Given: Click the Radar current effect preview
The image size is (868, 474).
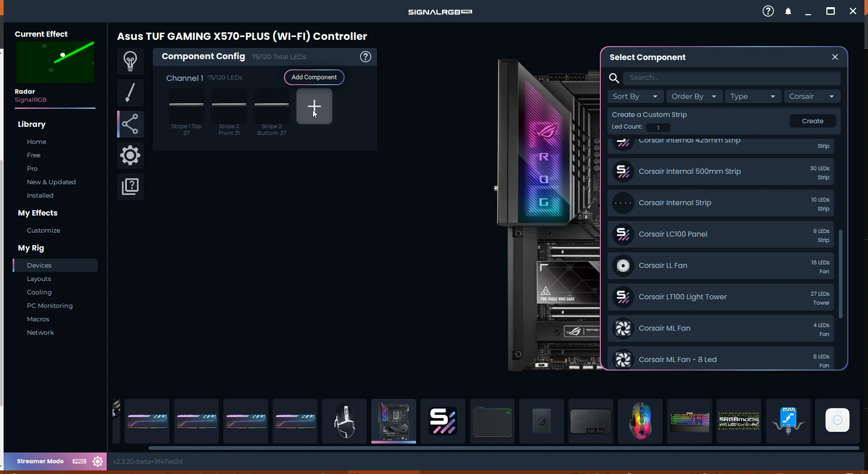Looking at the screenshot, I should tap(55, 62).
